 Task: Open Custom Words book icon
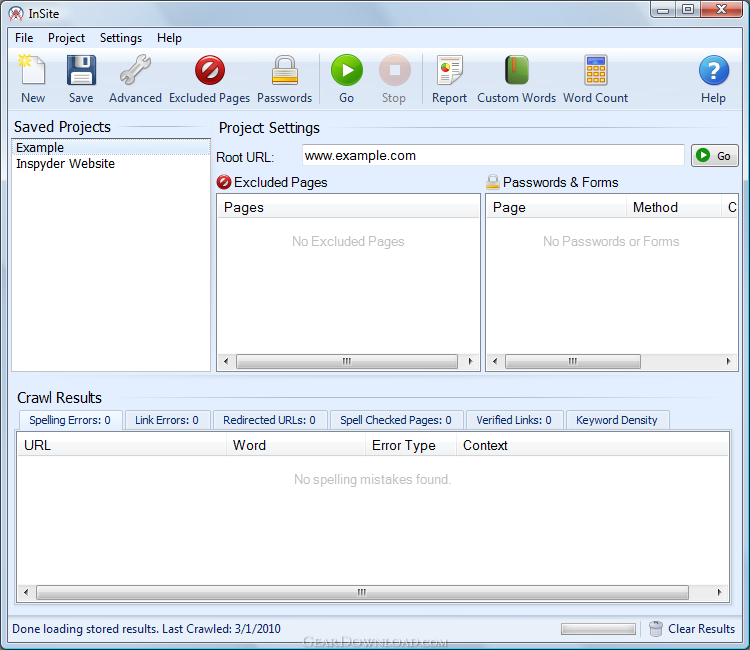point(516,72)
